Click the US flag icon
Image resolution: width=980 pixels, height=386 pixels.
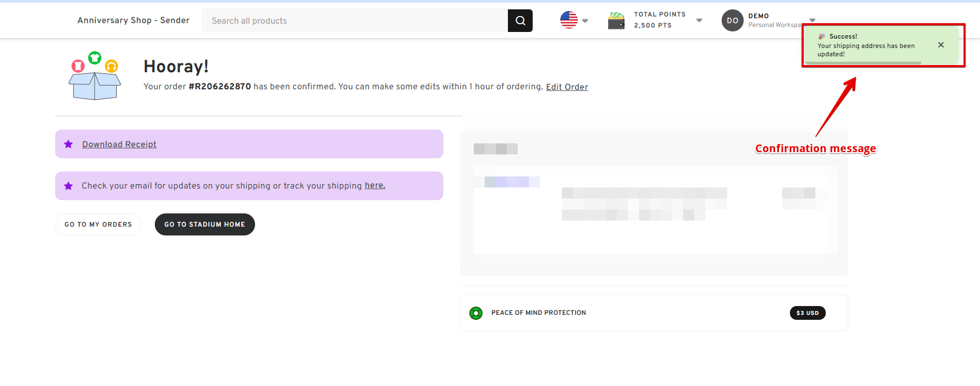[568, 20]
